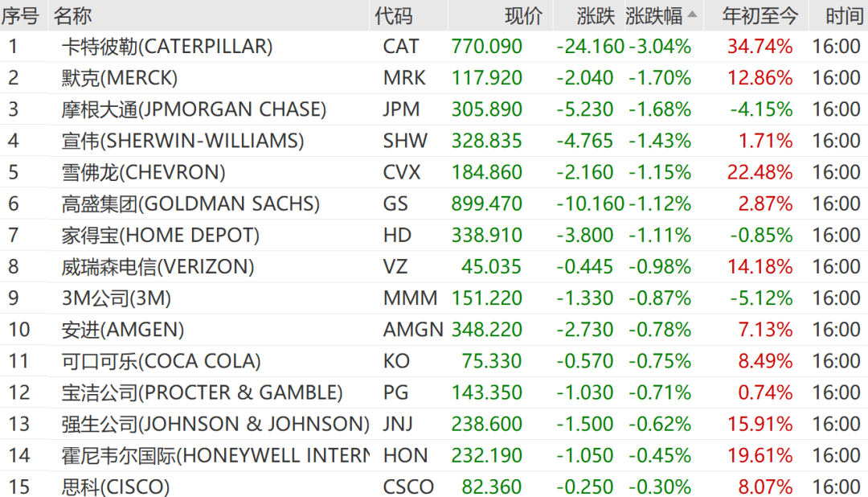
Task: Select the MMM ticker code
Action: pos(410,298)
